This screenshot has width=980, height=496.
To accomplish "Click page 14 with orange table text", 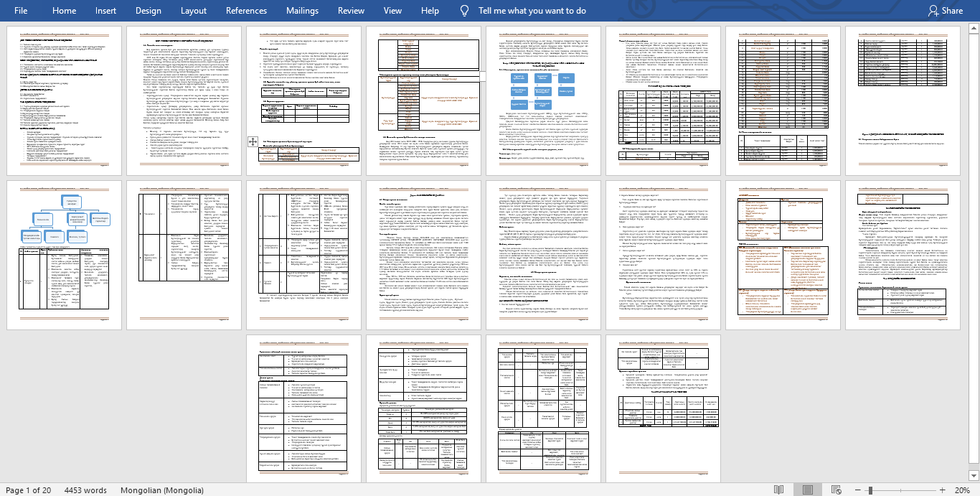I will tap(663, 255).
